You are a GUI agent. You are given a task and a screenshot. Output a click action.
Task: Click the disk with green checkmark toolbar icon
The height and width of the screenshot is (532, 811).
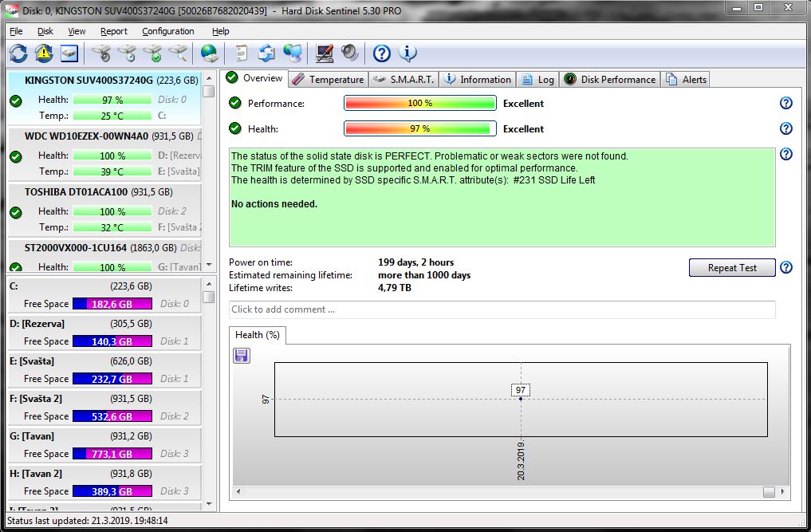click(x=153, y=53)
